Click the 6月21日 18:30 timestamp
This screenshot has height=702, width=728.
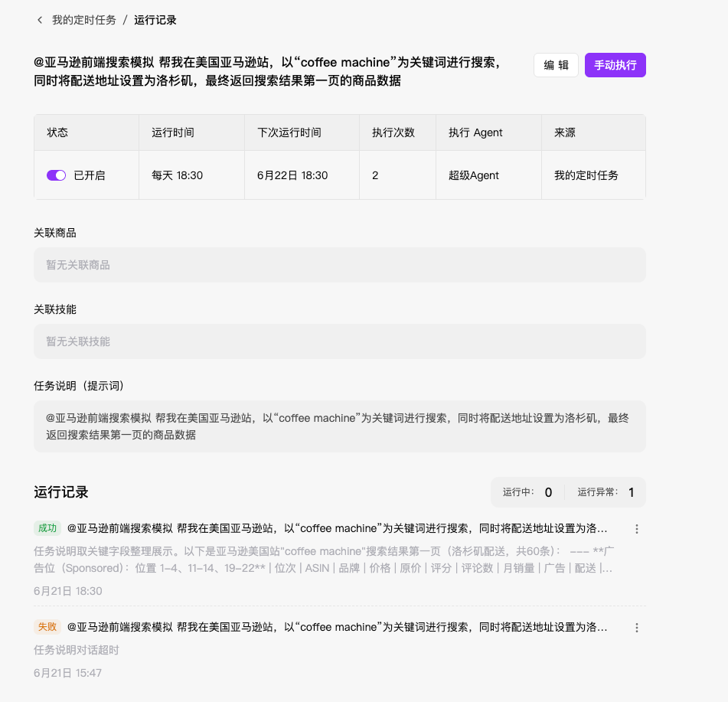[x=68, y=591]
